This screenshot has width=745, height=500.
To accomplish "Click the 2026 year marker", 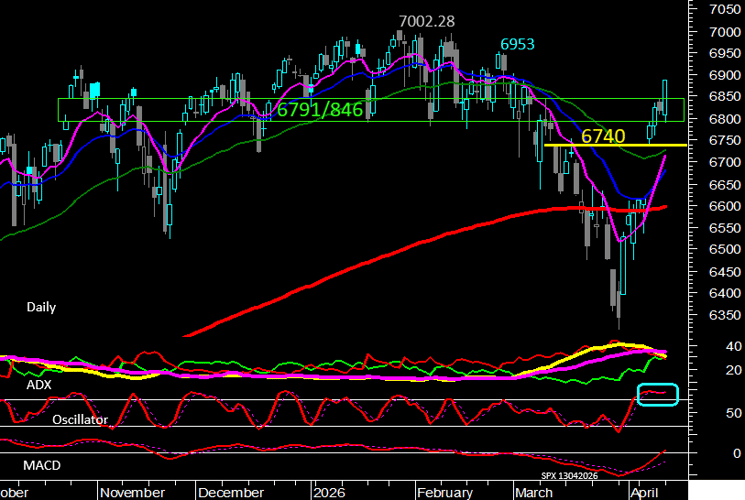I will (328, 492).
